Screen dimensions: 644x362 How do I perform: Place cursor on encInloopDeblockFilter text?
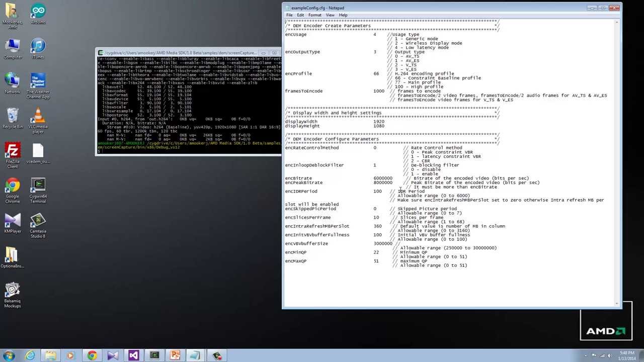click(x=314, y=165)
